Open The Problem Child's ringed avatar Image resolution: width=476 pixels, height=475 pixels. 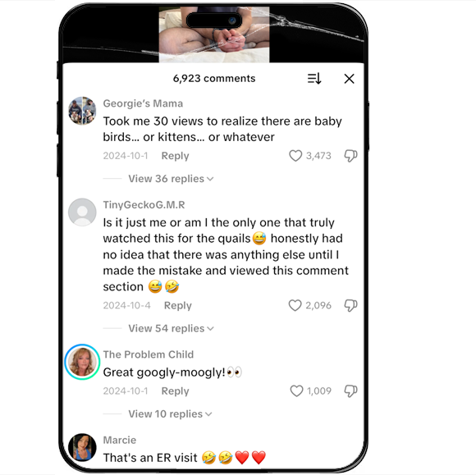coord(82,362)
